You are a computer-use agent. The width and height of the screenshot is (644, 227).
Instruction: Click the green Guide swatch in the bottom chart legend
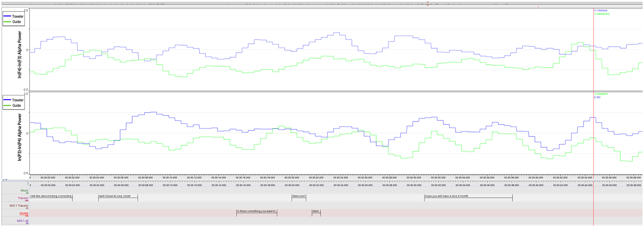(7, 105)
